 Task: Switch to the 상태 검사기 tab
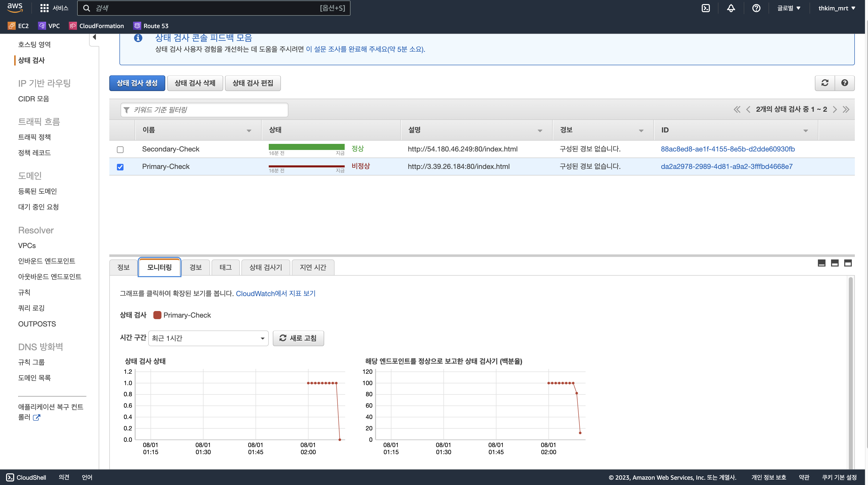pyautogui.click(x=265, y=267)
